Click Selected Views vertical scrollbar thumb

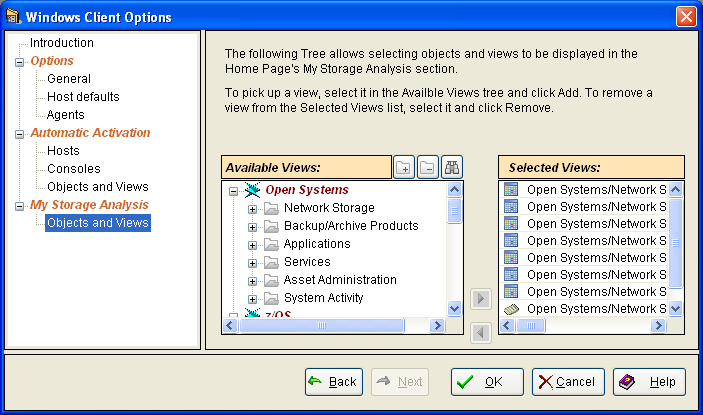[675, 243]
